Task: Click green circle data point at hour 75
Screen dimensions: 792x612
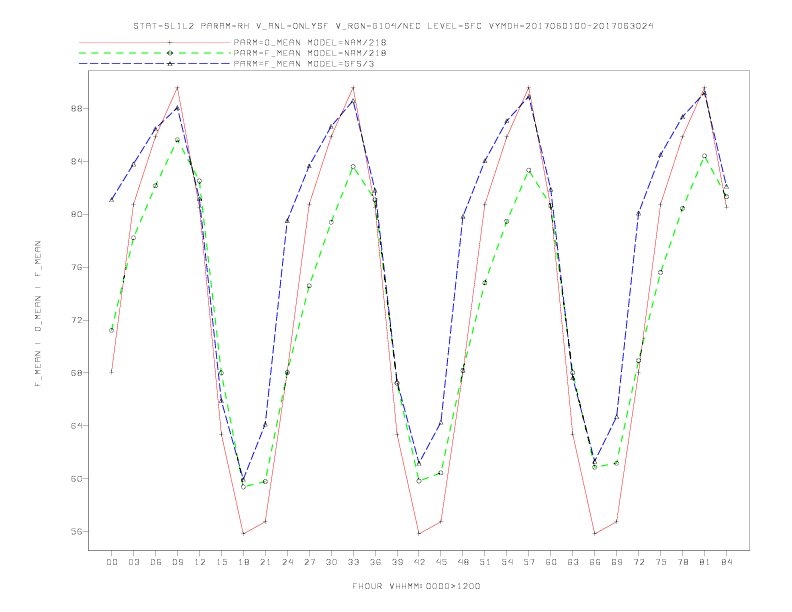Action: pos(661,273)
